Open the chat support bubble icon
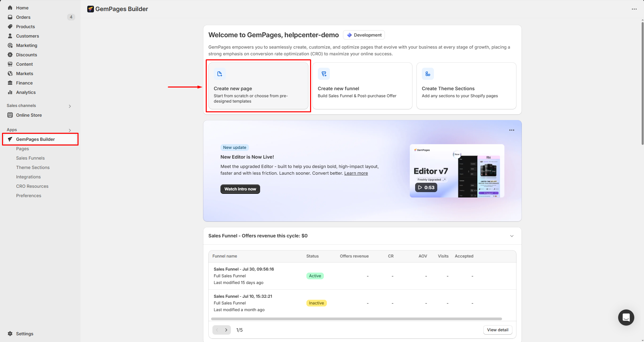The height and width of the screenshot is (342, 644). coord(626,317)
